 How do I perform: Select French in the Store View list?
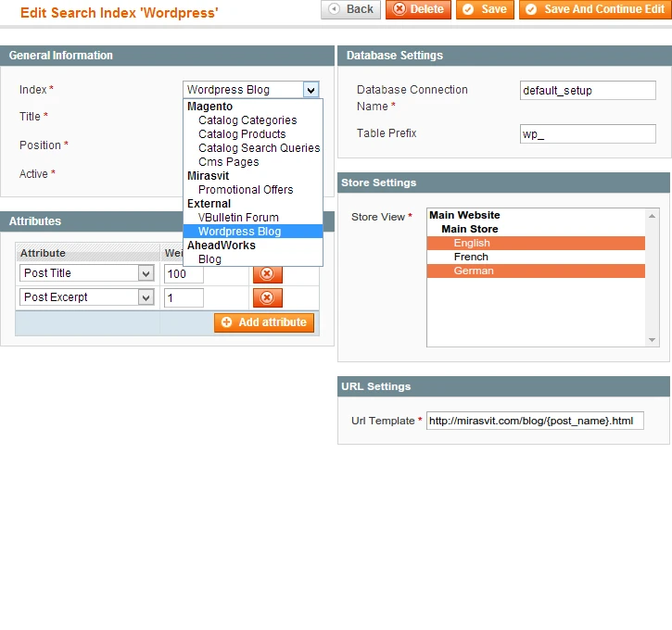pyautogui.click(x=471, y=257)
